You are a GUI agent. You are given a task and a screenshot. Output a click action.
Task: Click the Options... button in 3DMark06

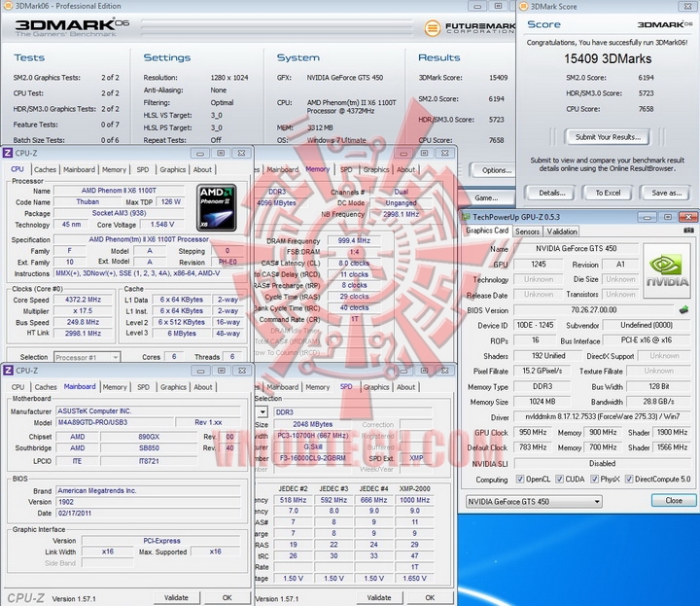click(493, 170)
